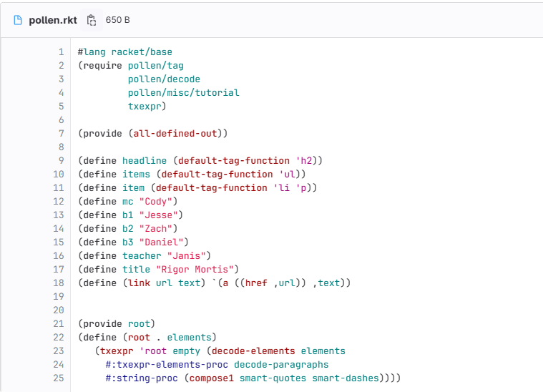Click the pollen.rkt file icon
This screenshot has width=543, height=392.
coord(18,20)
